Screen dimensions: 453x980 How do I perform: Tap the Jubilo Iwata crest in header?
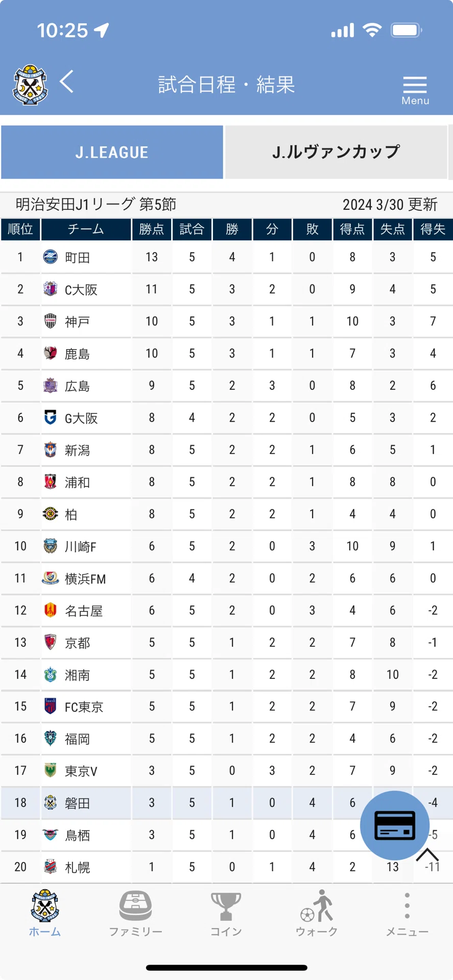click(30, 85)
